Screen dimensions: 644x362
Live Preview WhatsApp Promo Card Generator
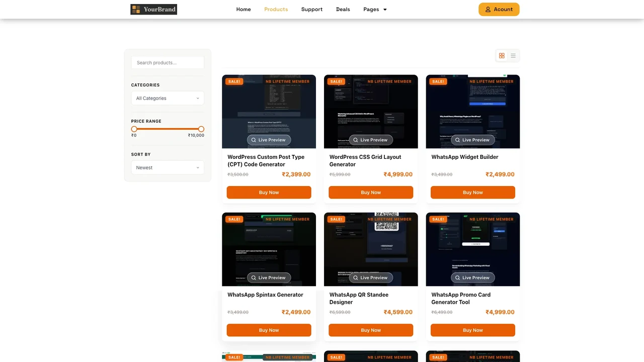pos(473,278)
